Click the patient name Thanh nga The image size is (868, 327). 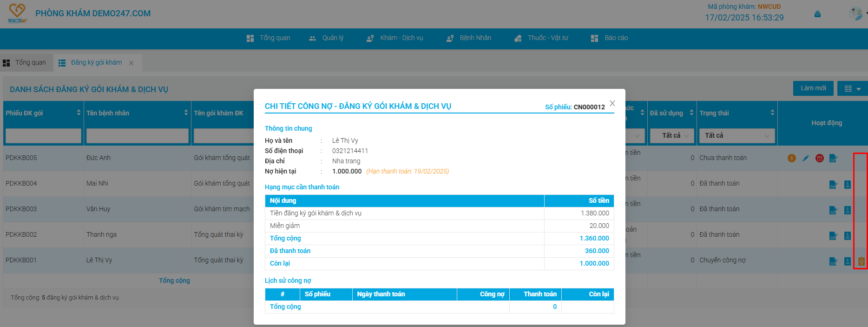point(101,235)
